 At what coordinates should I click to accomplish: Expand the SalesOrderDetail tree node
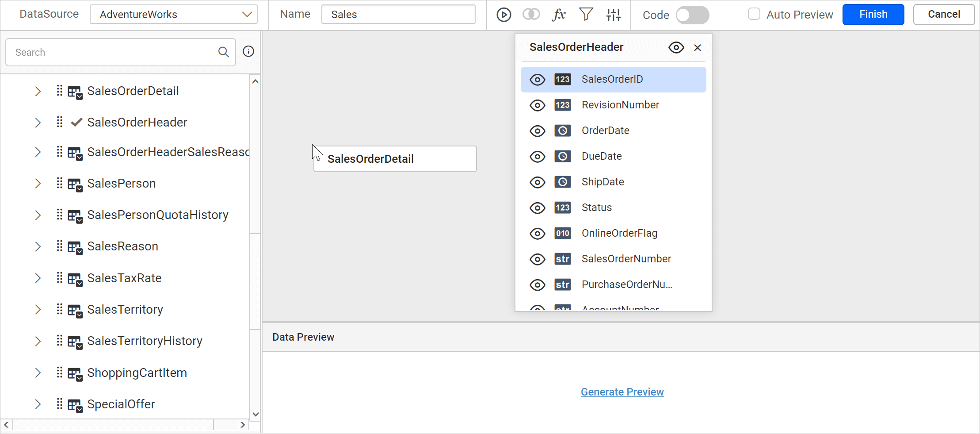point(38,91)
